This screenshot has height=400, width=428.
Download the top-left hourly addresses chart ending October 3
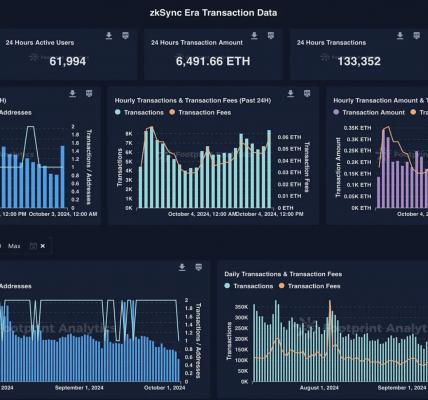72,94
